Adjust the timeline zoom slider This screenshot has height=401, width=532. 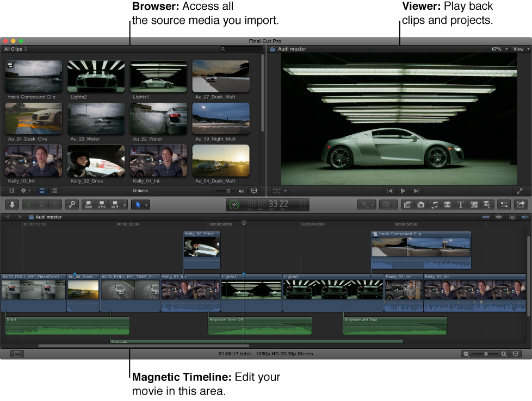coord(486,354)
